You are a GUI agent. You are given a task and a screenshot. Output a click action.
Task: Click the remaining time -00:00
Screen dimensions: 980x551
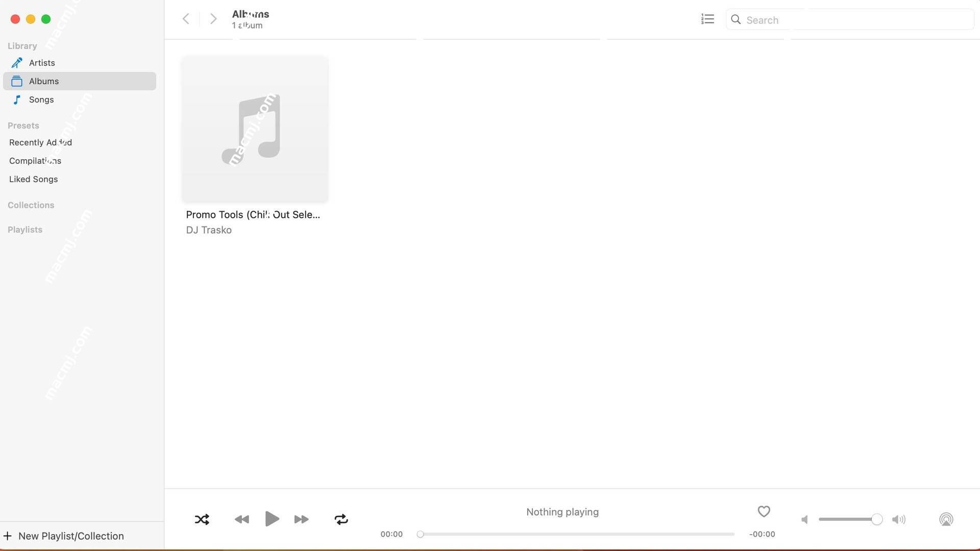coord(762,534)
